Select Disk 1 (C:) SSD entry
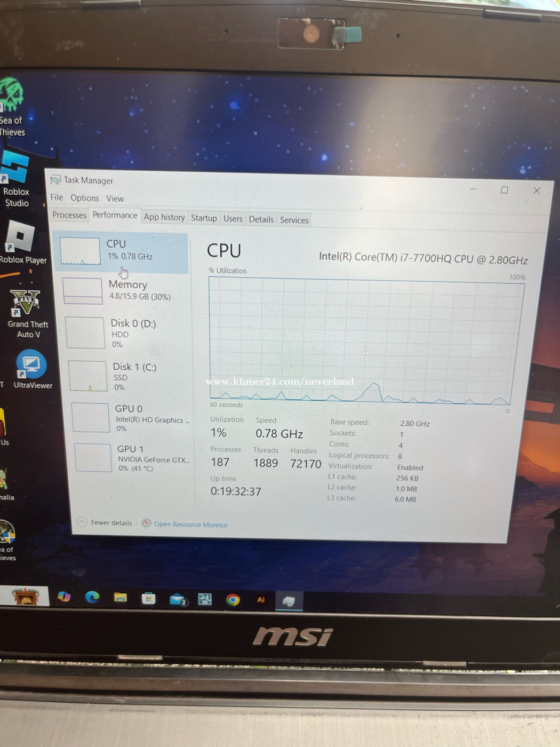Image resolution: width=560 pixels, height=747 pixels. (128, 376)
